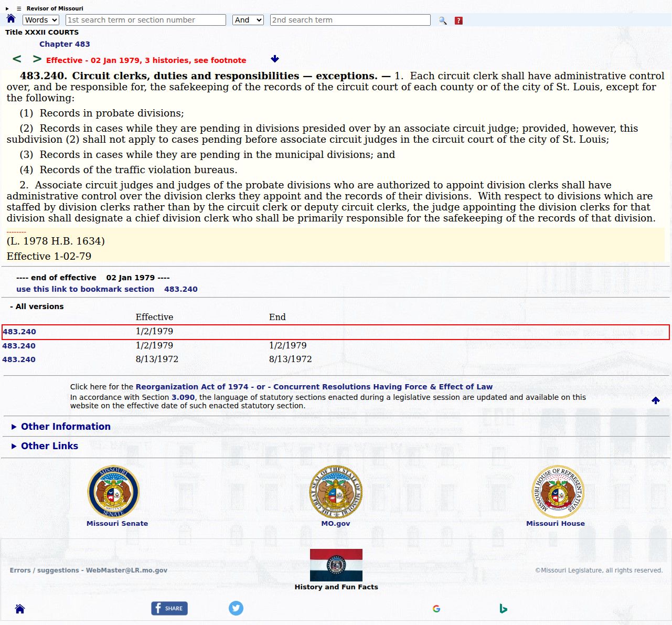Follow the Section 3.090 link

pos(183,397)
